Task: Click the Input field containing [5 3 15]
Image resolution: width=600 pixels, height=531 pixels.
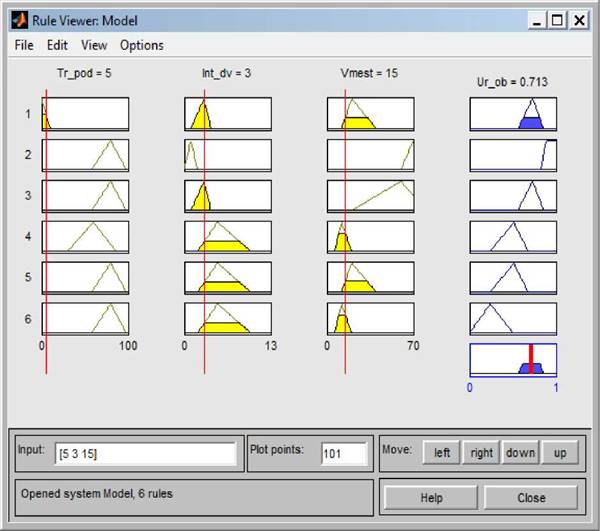Action: [145, 454]
